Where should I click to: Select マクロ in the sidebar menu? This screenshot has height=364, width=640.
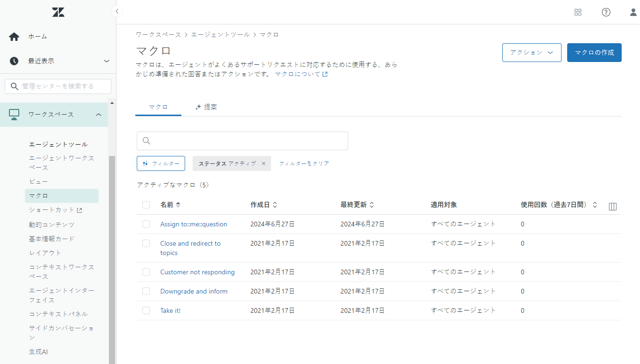(x=38, y=195)
